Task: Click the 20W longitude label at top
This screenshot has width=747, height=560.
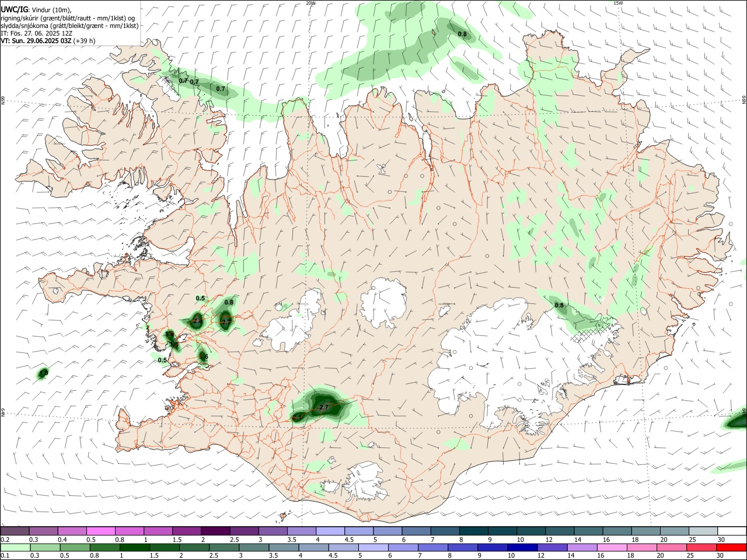Action: coord(310,3)
